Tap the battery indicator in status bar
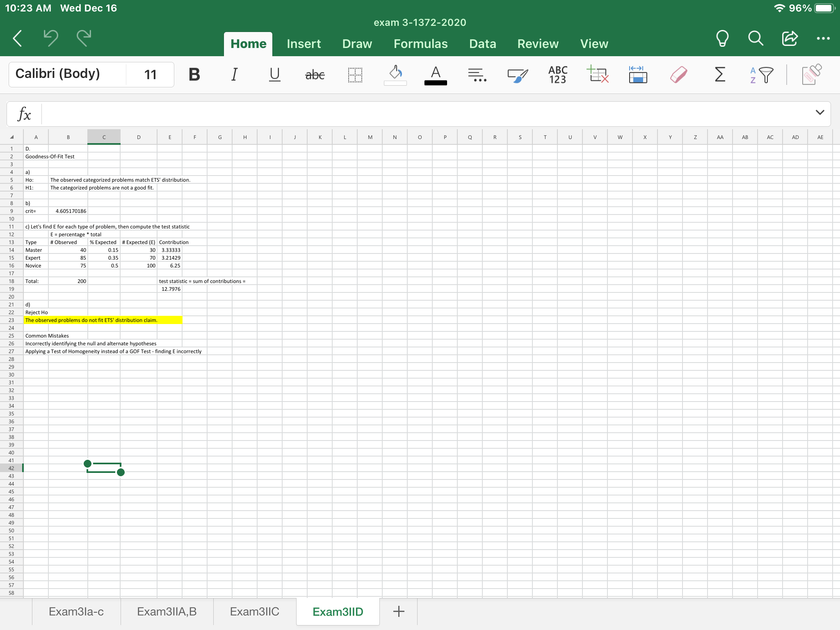The width and height of the screenshot is (840, 630). click(x=824, y=8)
